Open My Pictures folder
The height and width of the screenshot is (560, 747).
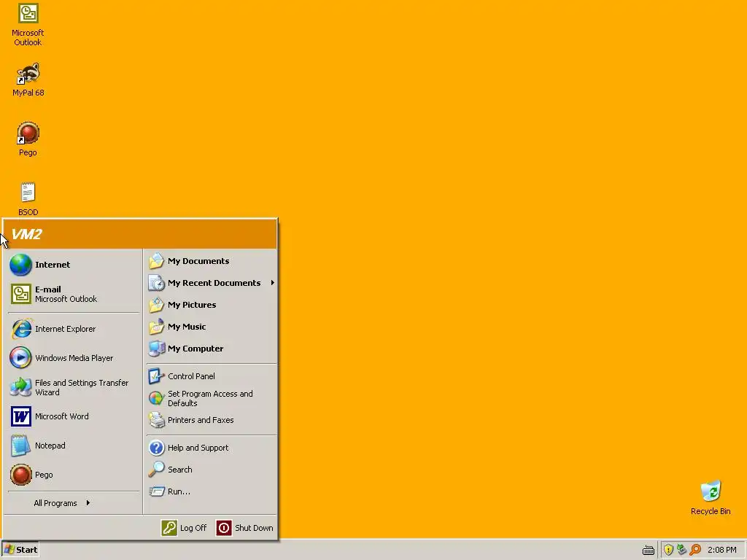pos(211,305)
